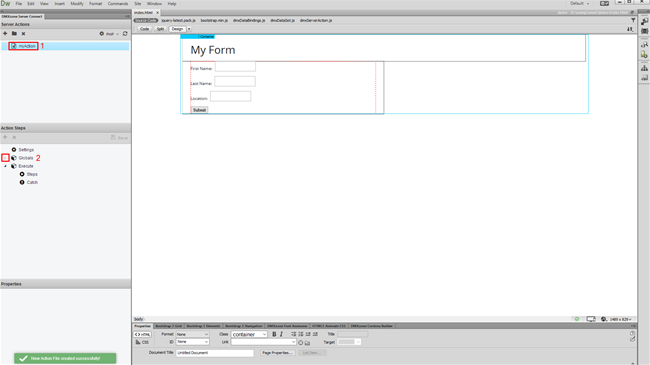Collapse the Execute tree node

[5, 166]
